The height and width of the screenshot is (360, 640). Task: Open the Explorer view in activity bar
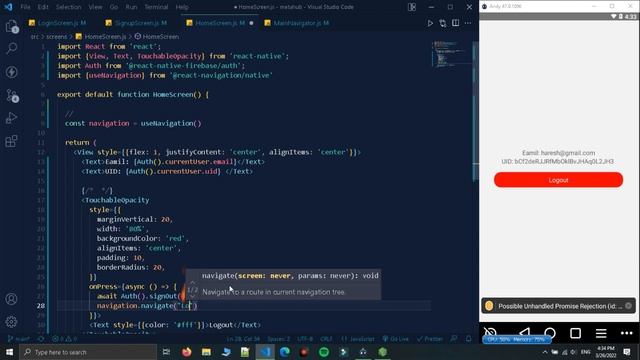[11, 27]
